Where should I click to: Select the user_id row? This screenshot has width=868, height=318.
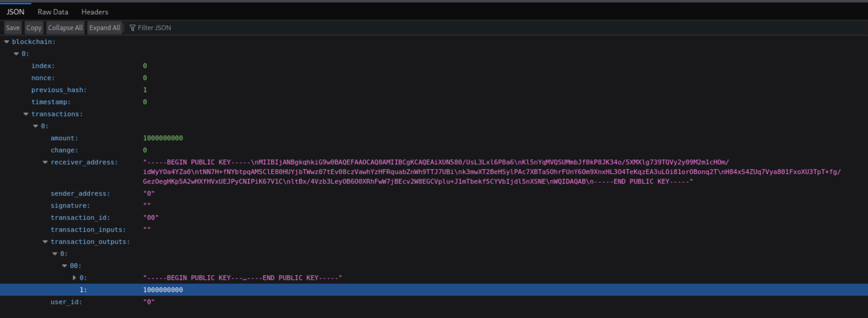[66, 302]
